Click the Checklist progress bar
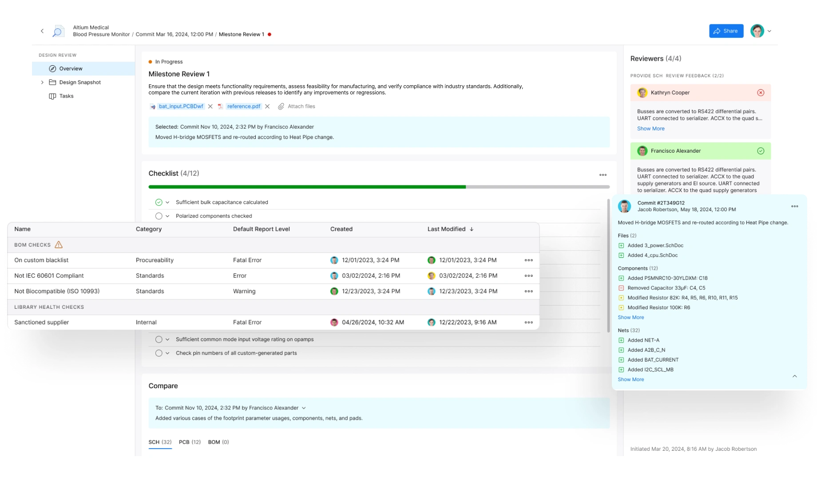Viewport: 817px width, 504px height. point(379,187)
